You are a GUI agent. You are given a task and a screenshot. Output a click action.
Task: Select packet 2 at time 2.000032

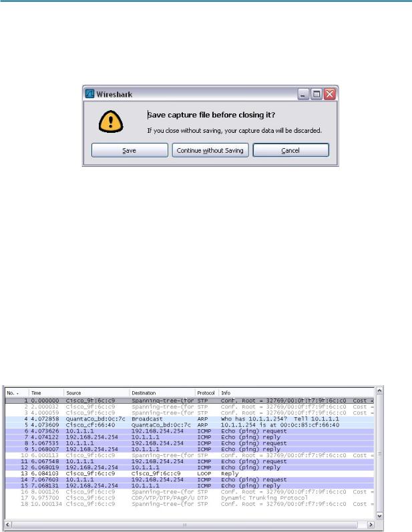190,407
